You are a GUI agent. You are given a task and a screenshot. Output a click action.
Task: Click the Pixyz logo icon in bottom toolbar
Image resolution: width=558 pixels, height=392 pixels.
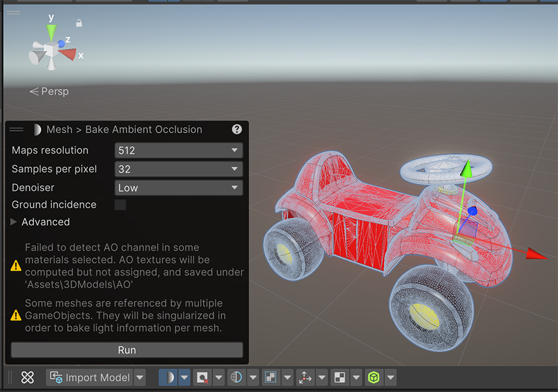click(x=27, y=377)
